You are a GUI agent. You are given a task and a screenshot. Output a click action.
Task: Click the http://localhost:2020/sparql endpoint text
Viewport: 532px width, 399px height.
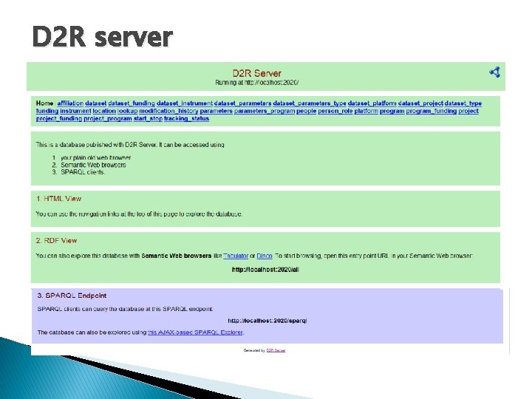point(267,321)
